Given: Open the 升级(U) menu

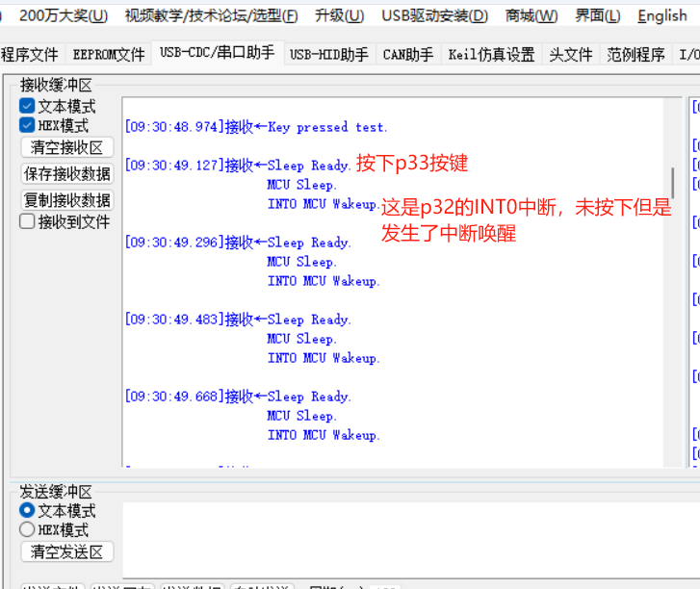Looking at the screenshot, I should click(339, 16).
